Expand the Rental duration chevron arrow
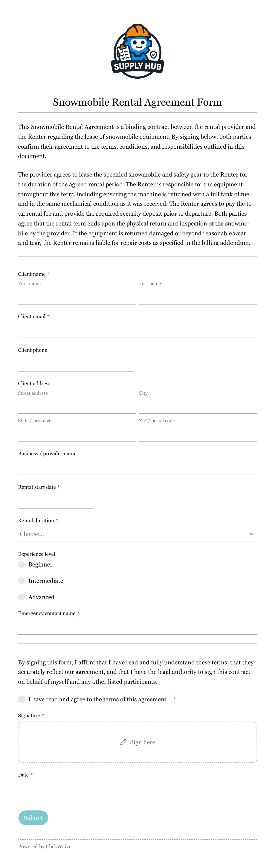Viewport: 275px width, 868px height. click(x=251, y=534)
